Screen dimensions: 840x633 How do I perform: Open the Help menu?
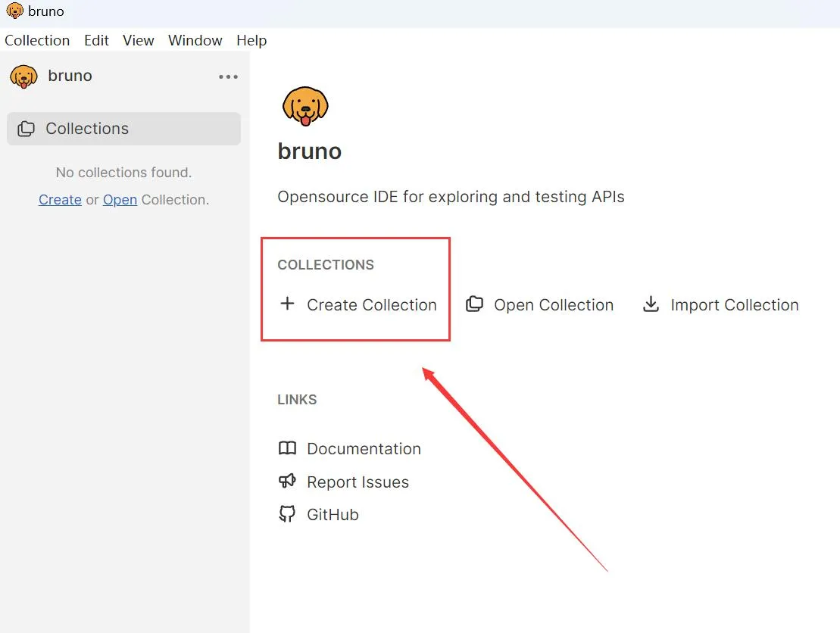pyautogui.click(x=251, y=41)
